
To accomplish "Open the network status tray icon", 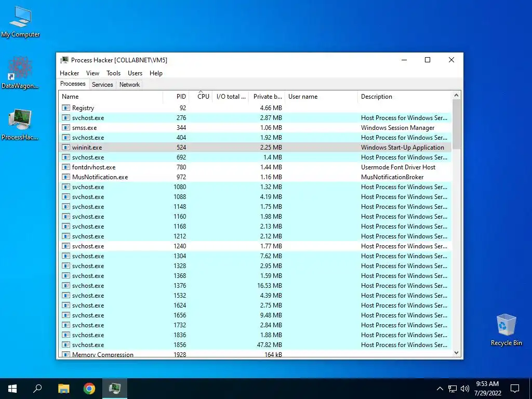I will click(x=453, y=389).
